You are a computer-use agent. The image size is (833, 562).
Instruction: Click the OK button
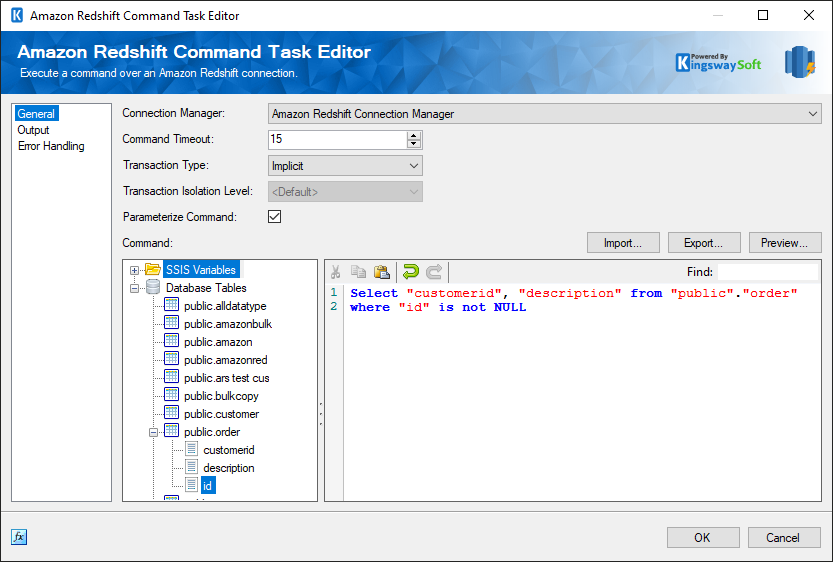[x=703, y=538]
